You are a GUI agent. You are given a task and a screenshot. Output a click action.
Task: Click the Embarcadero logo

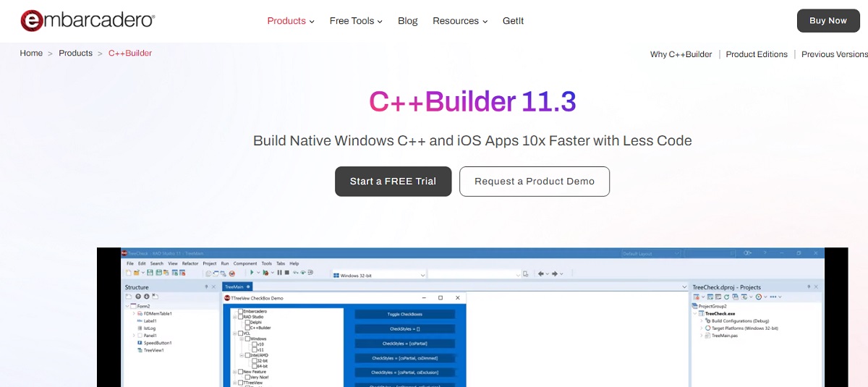[x=87, y=21]
